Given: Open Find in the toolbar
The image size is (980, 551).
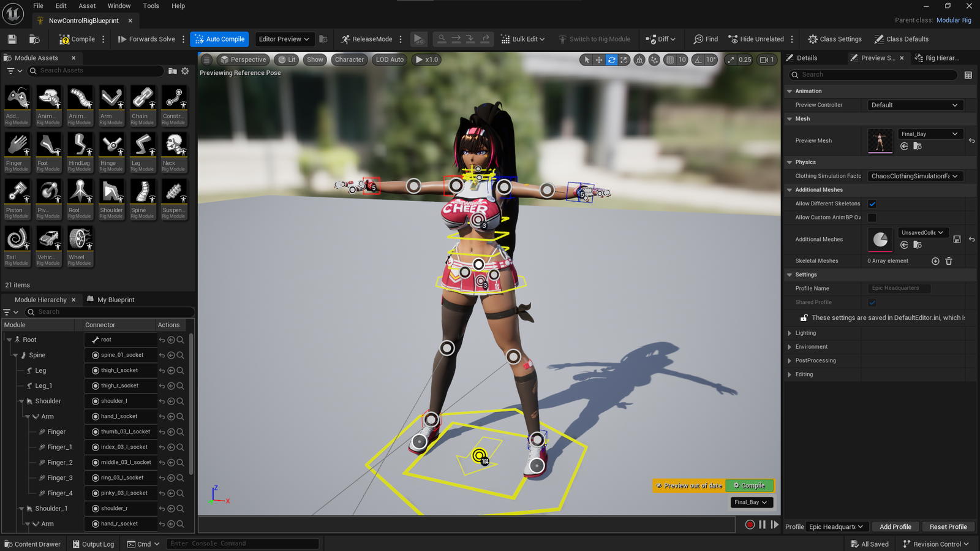Looking at the screenshot, I should pos(706,39).
